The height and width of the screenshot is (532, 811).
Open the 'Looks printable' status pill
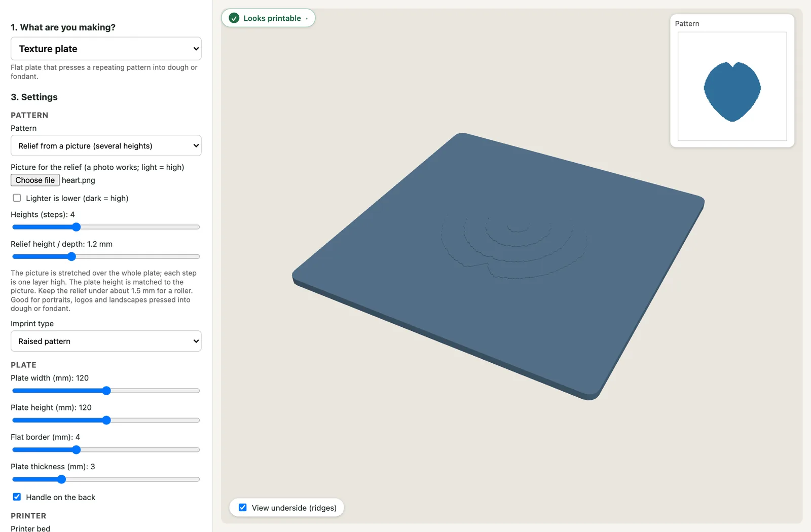(268, 18)
